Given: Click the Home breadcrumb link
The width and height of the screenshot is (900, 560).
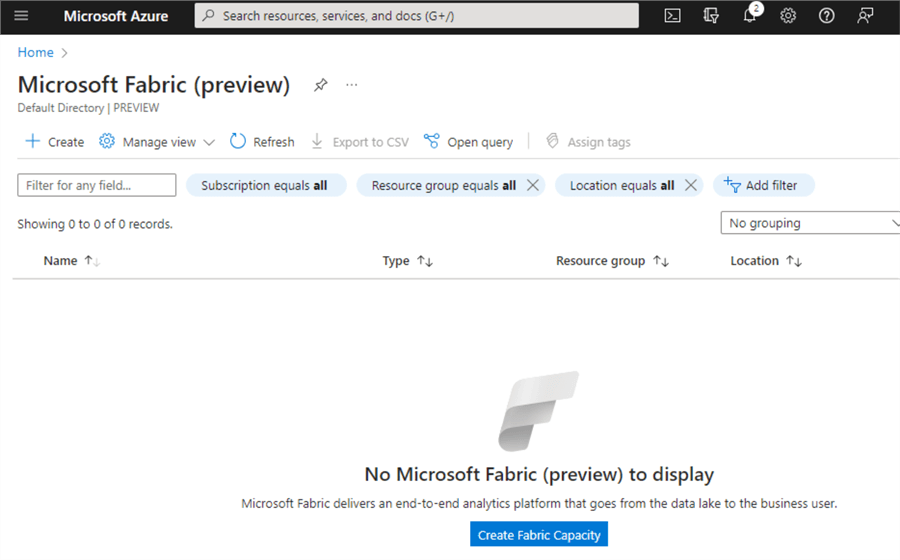Looking at the screenshot, I should pyautogui.click(x=36, y=52).
